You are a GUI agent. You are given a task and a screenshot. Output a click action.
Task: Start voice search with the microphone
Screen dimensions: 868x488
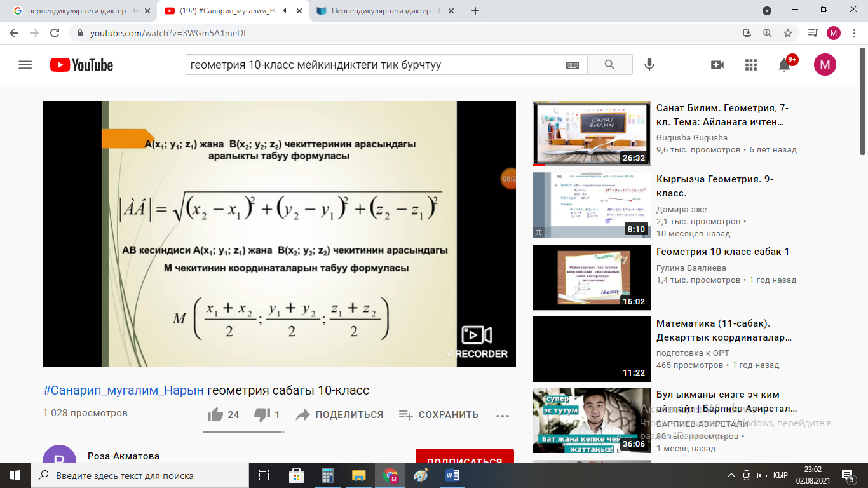click(649, 65)
